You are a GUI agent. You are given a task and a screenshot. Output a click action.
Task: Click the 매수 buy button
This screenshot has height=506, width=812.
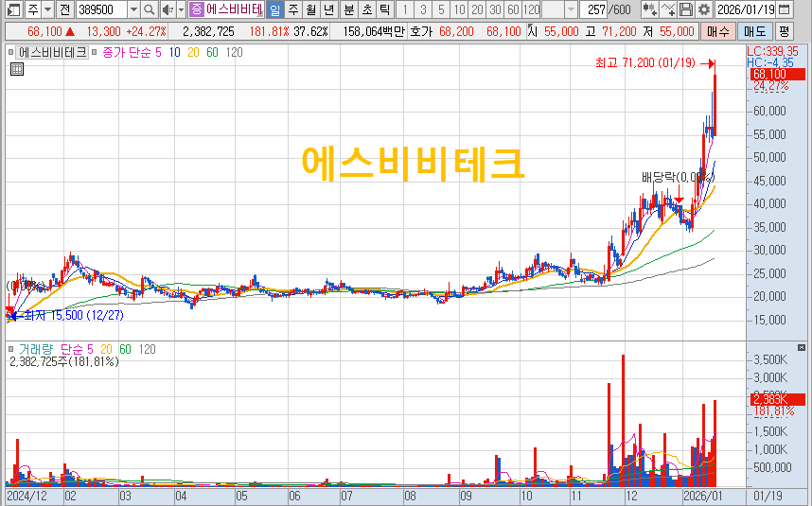[x=717, y=31]
